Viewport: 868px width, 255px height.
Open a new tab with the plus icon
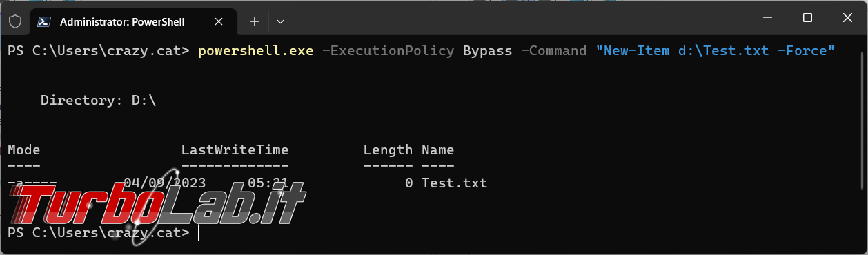(254, 21)
